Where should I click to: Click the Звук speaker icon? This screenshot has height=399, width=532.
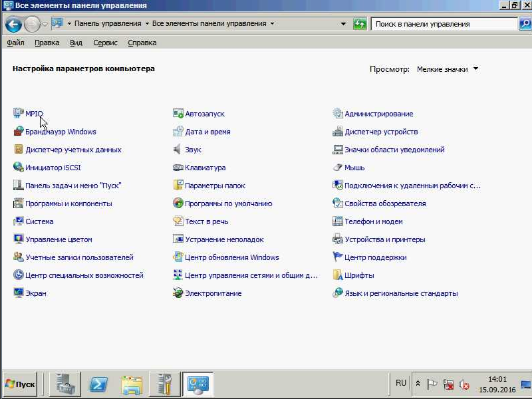click(x=178, y=149)
